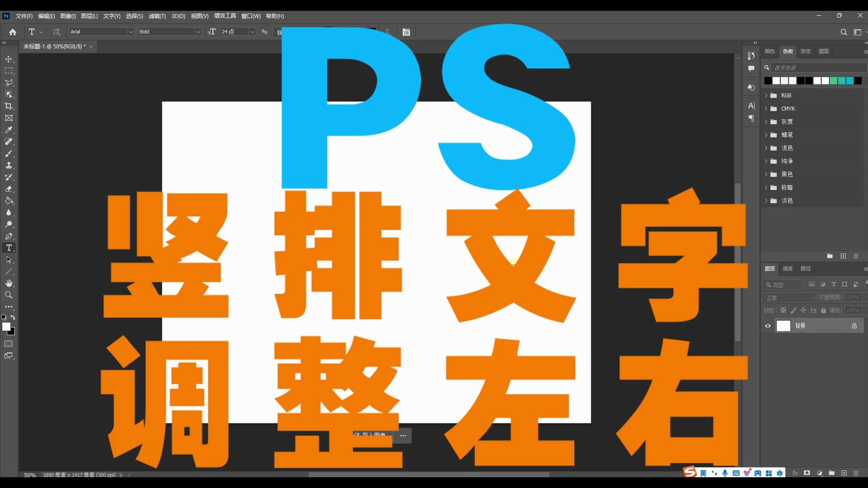Select the Brush tool
Screen dimensions: 868x488
(x=9, y=154)
